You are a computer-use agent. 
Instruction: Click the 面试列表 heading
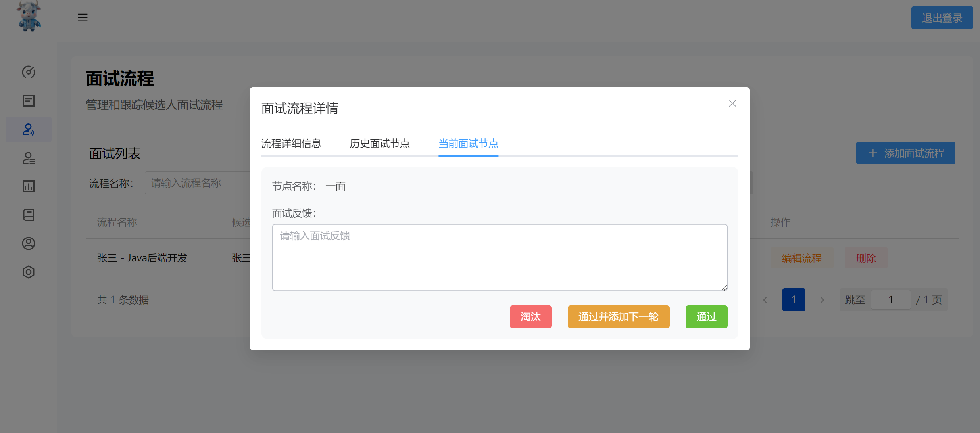[115, 153]
